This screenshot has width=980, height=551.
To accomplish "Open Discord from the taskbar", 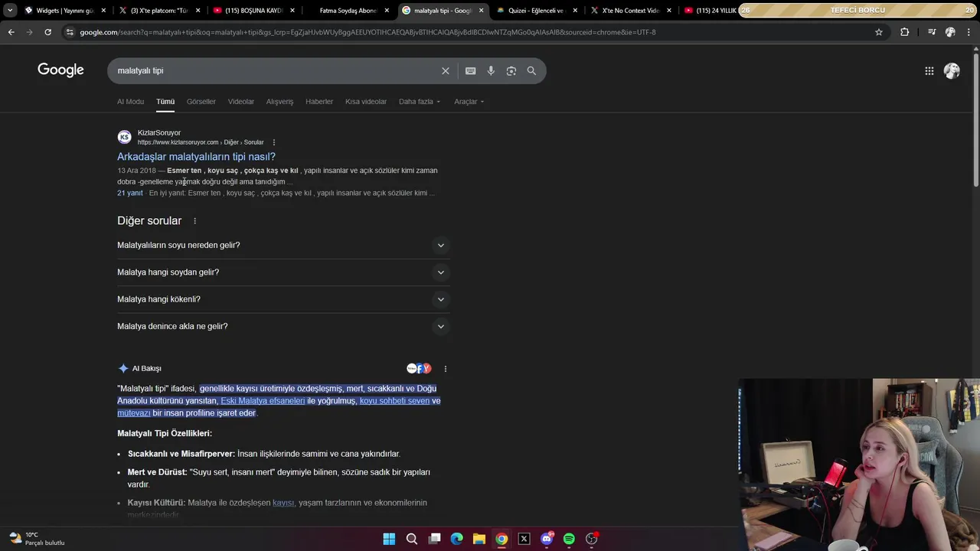I will tap(547, 539).
